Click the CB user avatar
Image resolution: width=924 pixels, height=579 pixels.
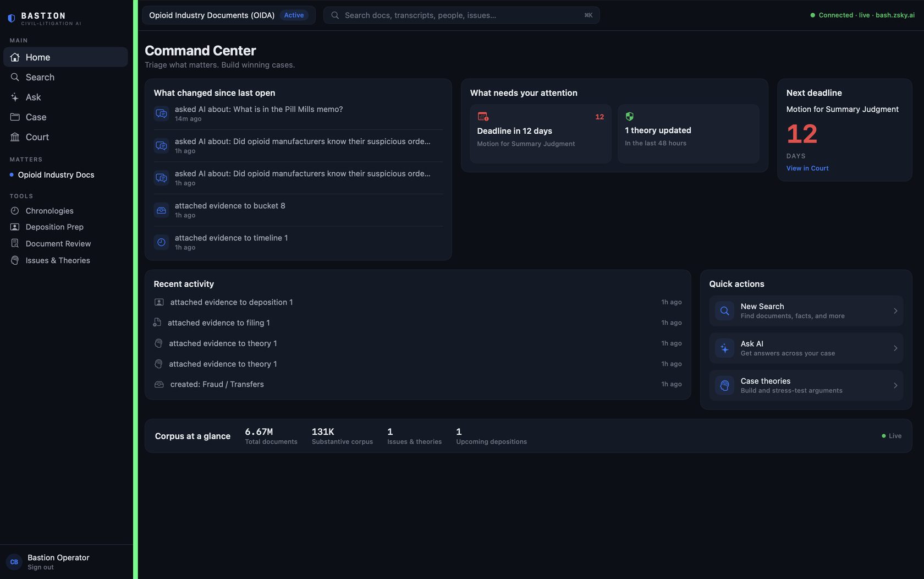click(14, 562)
